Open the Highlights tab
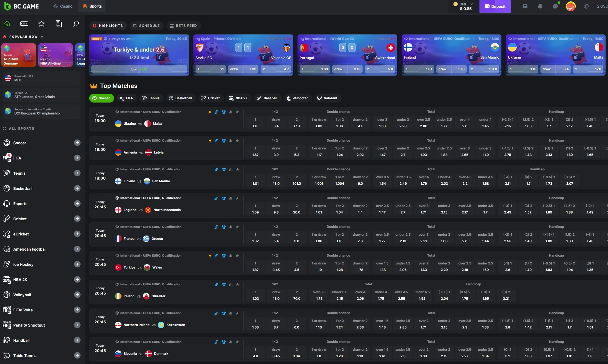Viewport: 608px width, 364px height. (108, 26)
